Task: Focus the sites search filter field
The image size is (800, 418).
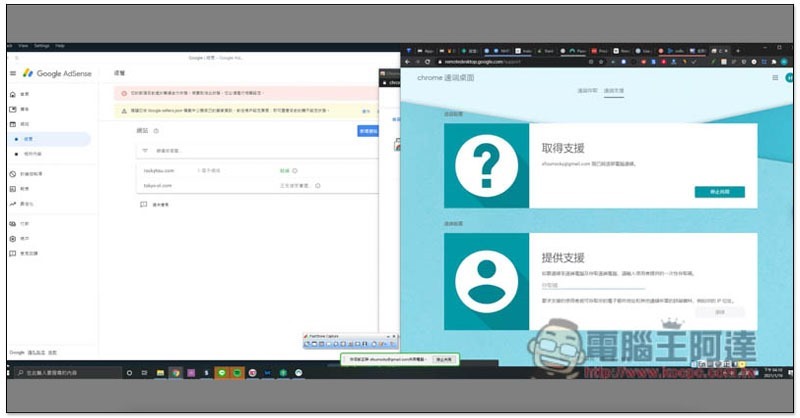Action: tap(258, 151)
